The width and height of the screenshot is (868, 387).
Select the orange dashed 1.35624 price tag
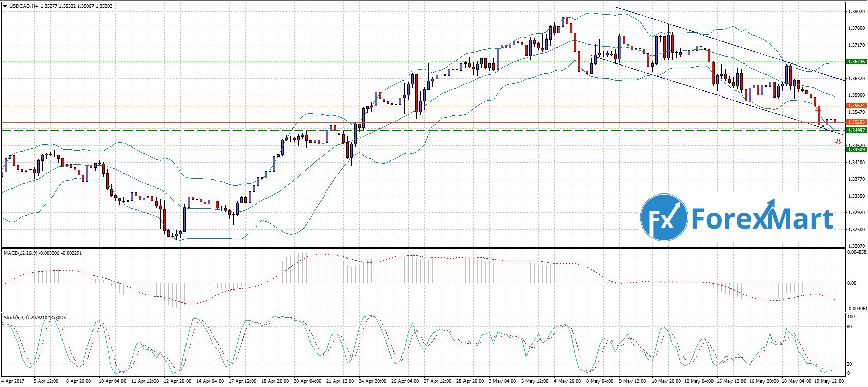click(x=856, y=106)
